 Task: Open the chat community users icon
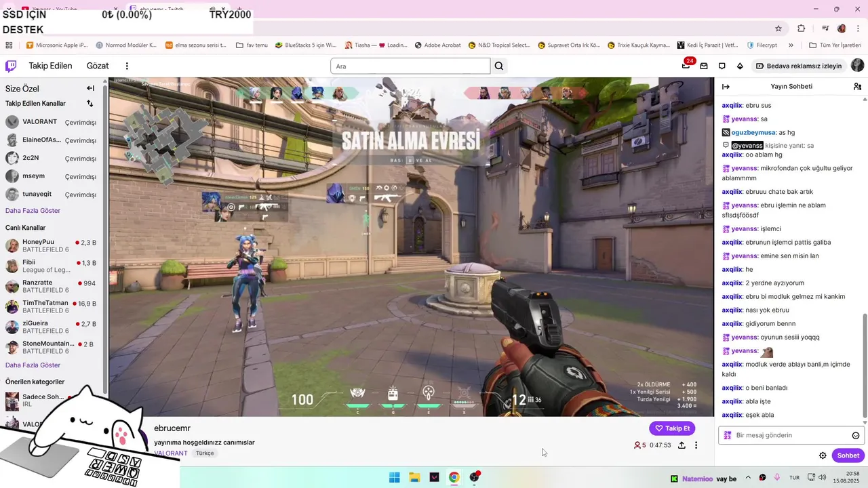(x=857, y=87)
